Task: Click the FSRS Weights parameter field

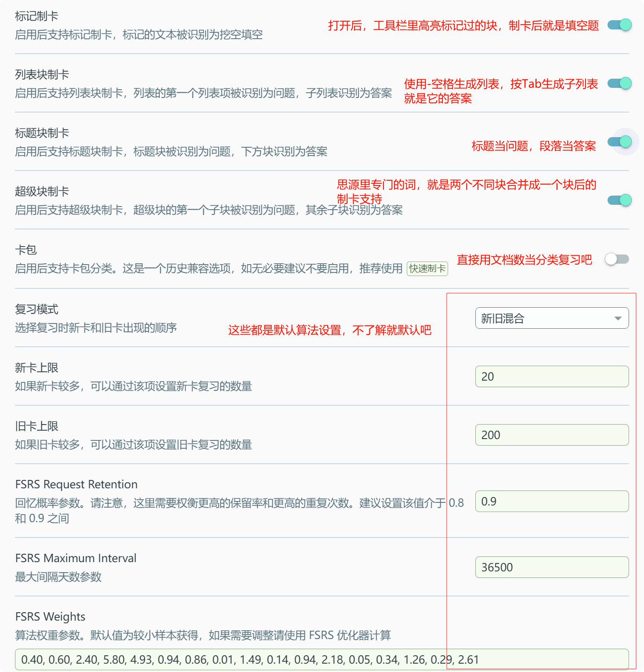Action: tap(322, 660)
